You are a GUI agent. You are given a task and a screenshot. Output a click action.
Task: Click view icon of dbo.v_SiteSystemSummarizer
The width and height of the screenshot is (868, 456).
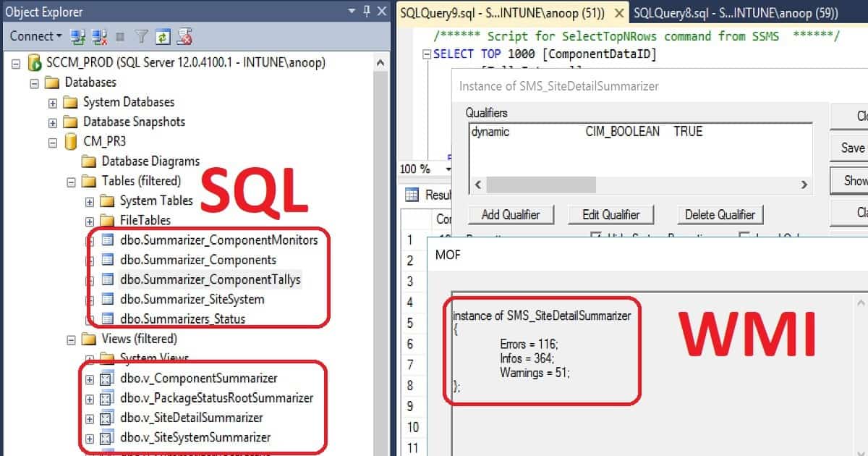coord(108,437)
